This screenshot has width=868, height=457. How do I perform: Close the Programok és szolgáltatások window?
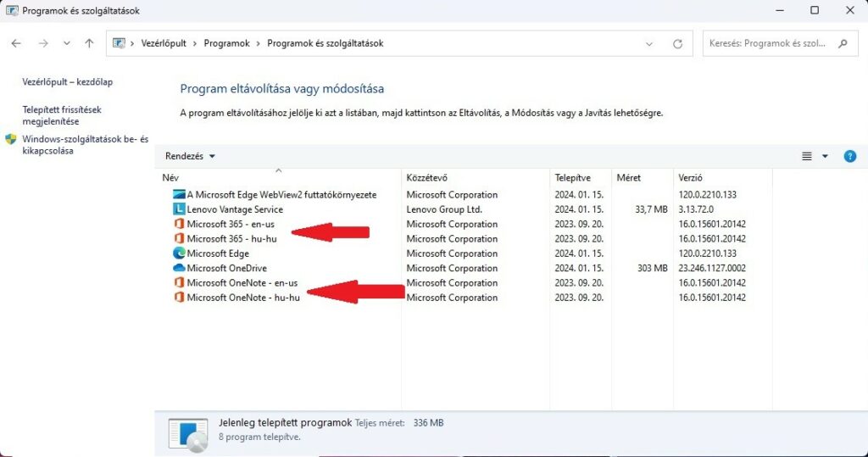click(849, 10)
